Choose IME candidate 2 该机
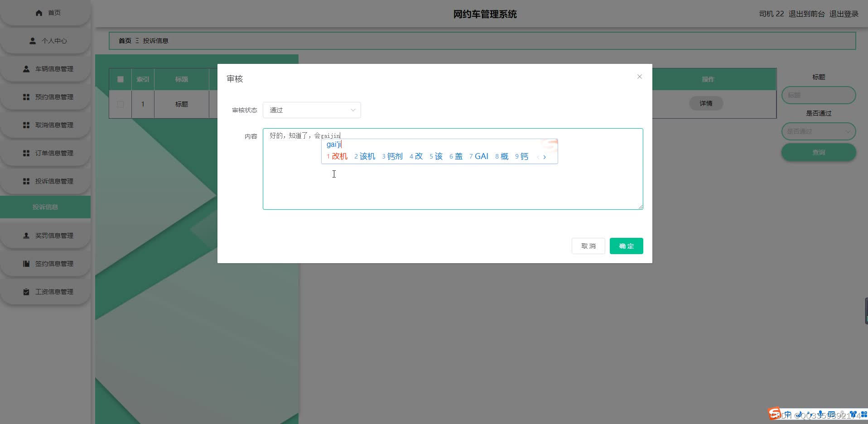 (365, 156)
